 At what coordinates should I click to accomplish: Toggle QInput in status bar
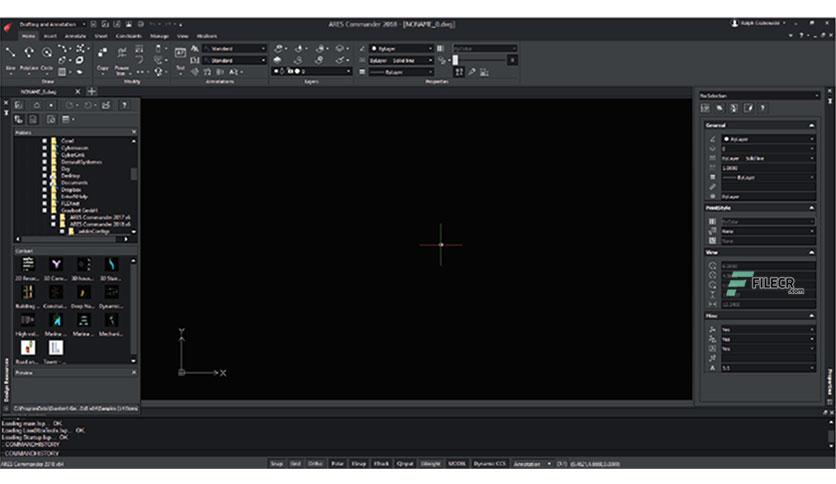[405, 464]
